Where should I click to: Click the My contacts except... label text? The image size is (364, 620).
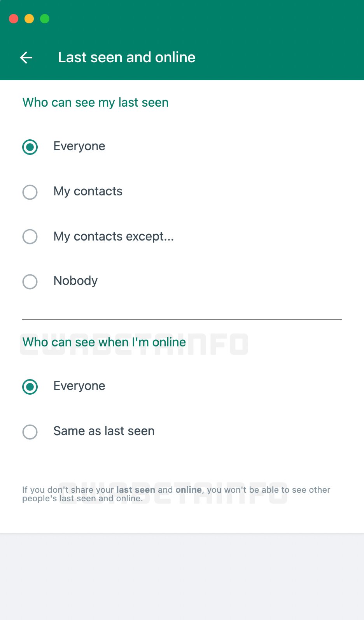(x=114, y=236)
